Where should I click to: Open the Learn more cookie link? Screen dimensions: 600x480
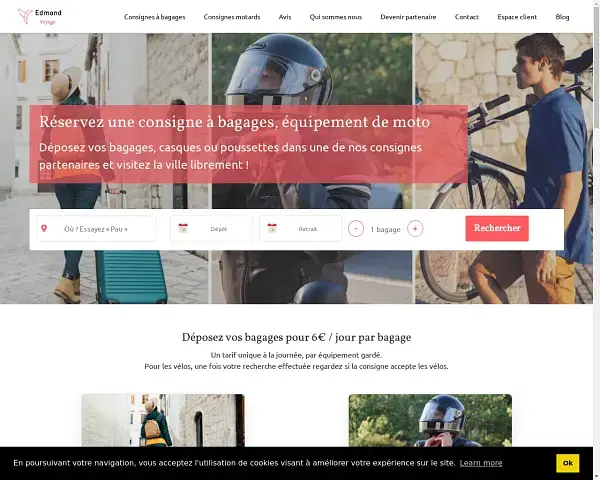point(481,463)
